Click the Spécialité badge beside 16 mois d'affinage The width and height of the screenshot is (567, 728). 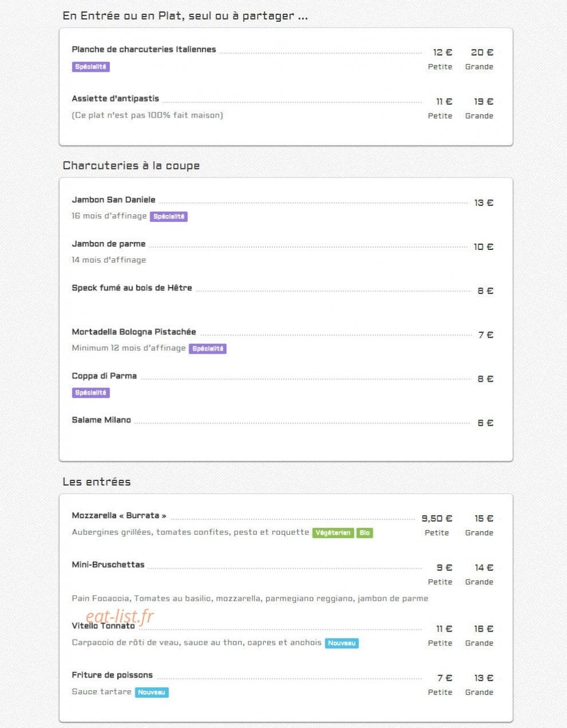169,217
